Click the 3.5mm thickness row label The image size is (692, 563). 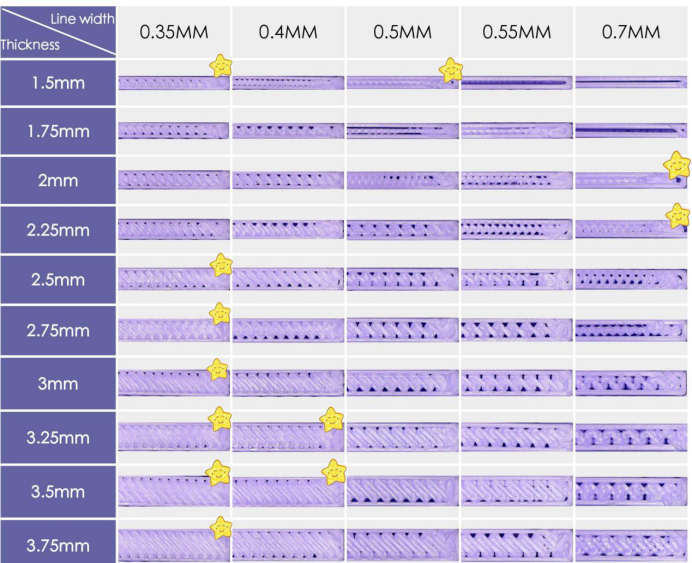point(58,492)
